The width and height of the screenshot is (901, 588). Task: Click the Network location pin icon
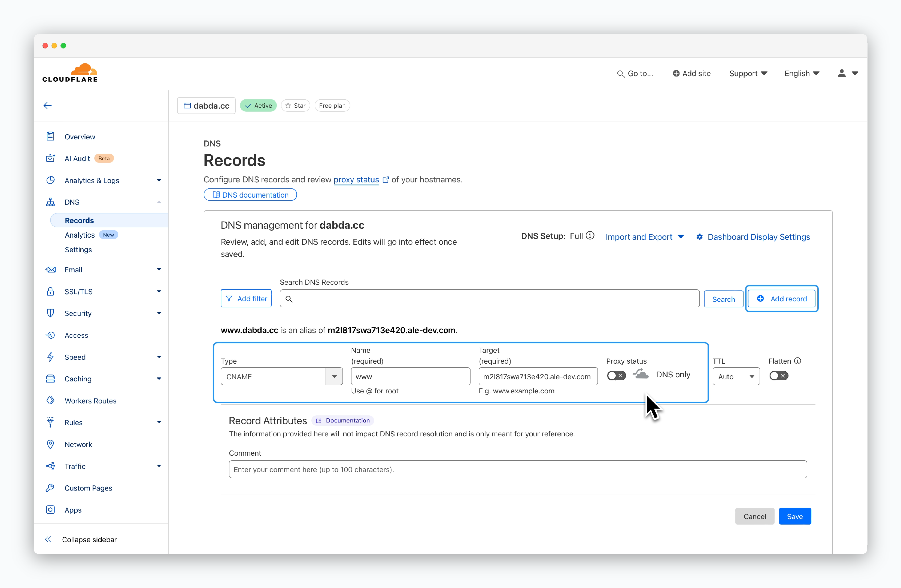50,444
